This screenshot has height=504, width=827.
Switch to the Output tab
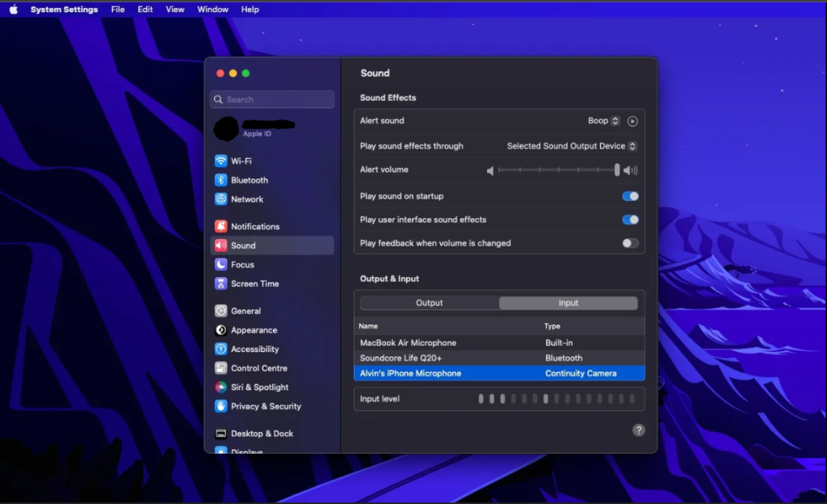pos(429,303)
